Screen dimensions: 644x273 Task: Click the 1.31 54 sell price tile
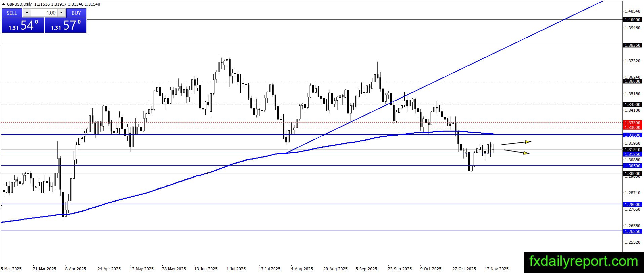coord(23,25)
